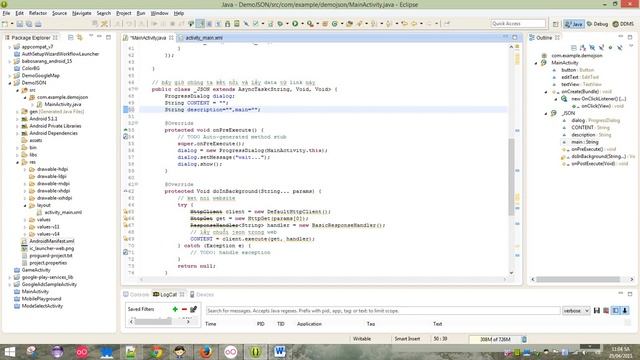Run the garbage collector trash icon

pyautogui.click(x=524, y=339)
